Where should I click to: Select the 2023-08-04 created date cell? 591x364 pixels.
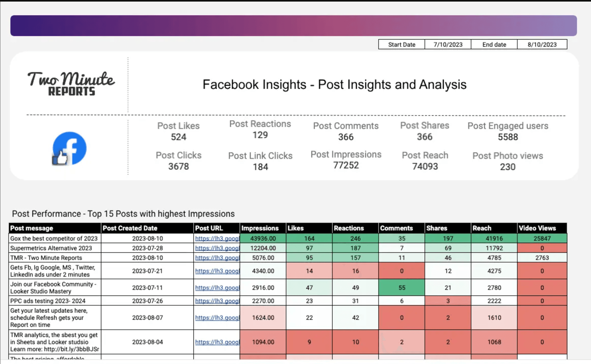pos(147,342)
